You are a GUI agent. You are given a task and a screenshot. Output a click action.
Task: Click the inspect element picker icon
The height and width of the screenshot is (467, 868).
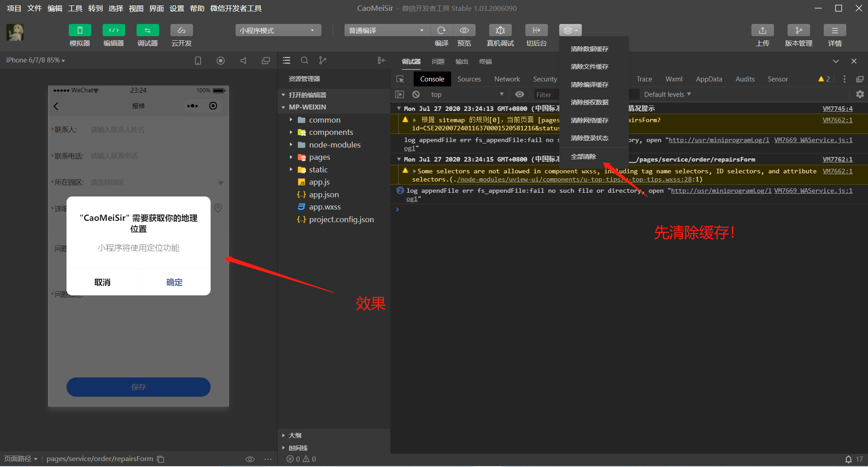click(400, 79)
